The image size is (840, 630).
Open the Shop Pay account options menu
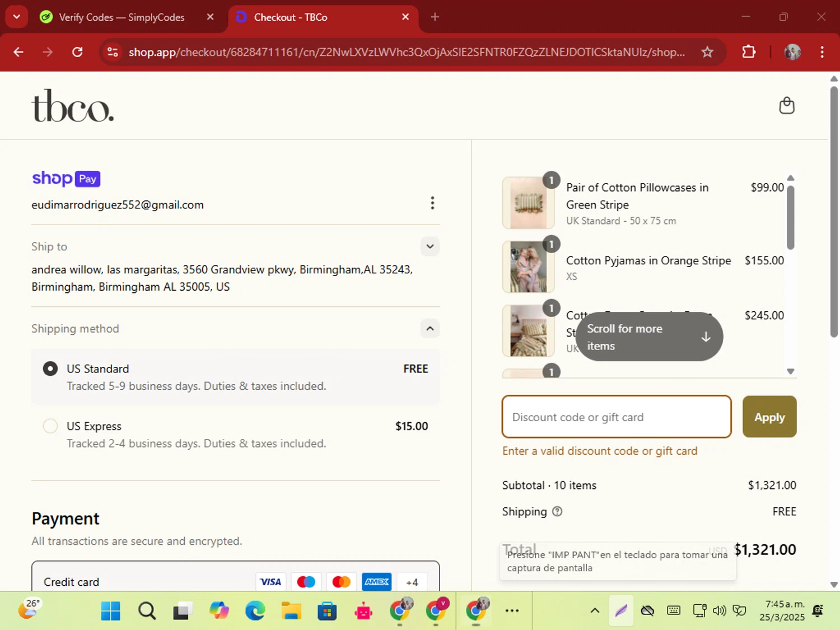(432, 203)
